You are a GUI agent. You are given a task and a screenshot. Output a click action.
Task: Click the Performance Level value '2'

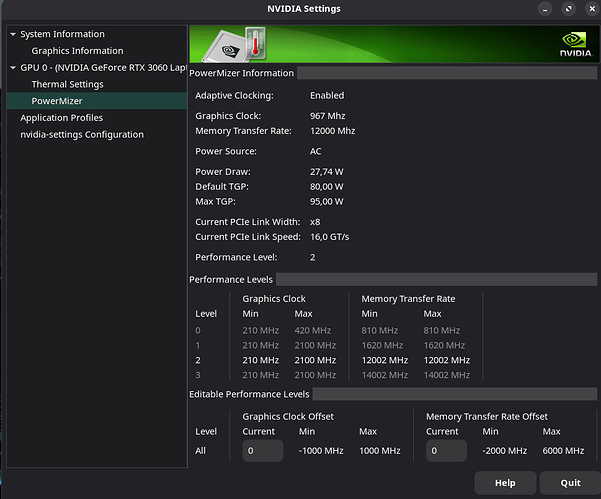coord(313,257)
